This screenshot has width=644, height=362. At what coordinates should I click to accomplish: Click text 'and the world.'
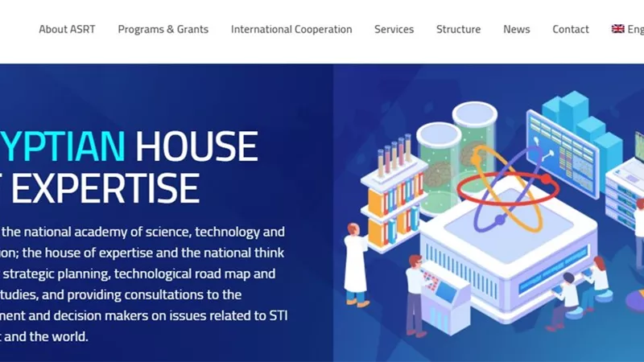pos(47,336)
